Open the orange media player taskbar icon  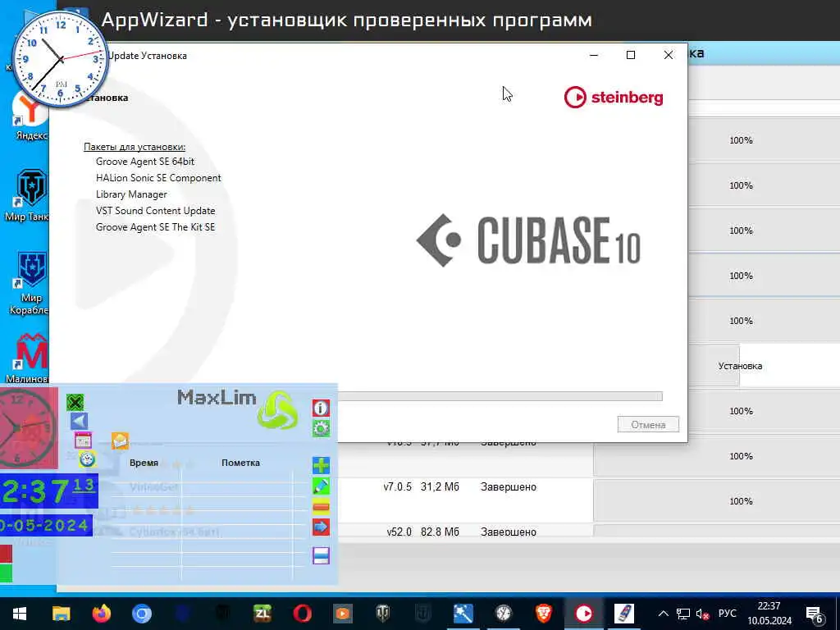pyautogui.click(x=343, y=614)
